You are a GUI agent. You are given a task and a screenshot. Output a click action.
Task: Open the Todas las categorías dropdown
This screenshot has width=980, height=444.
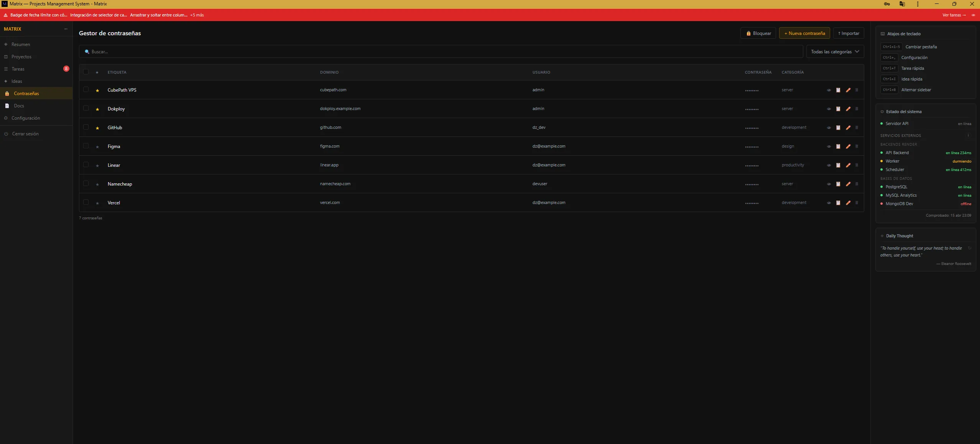(x=835, y=52)
